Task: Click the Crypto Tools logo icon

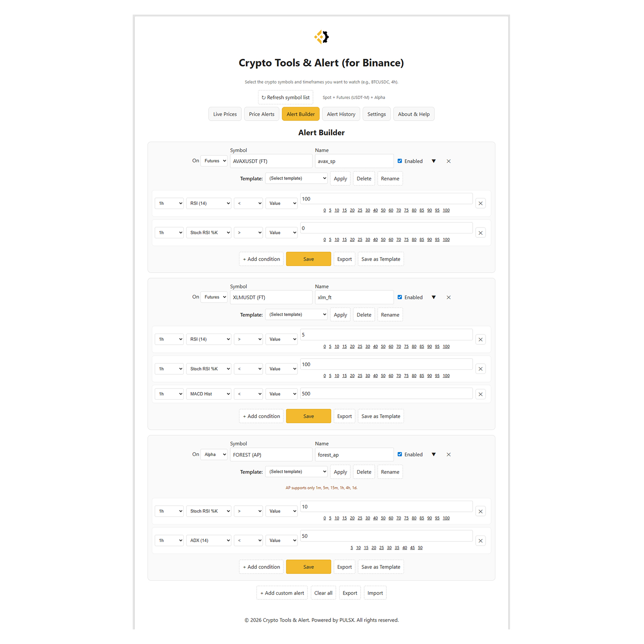Action: click(322, 37)
